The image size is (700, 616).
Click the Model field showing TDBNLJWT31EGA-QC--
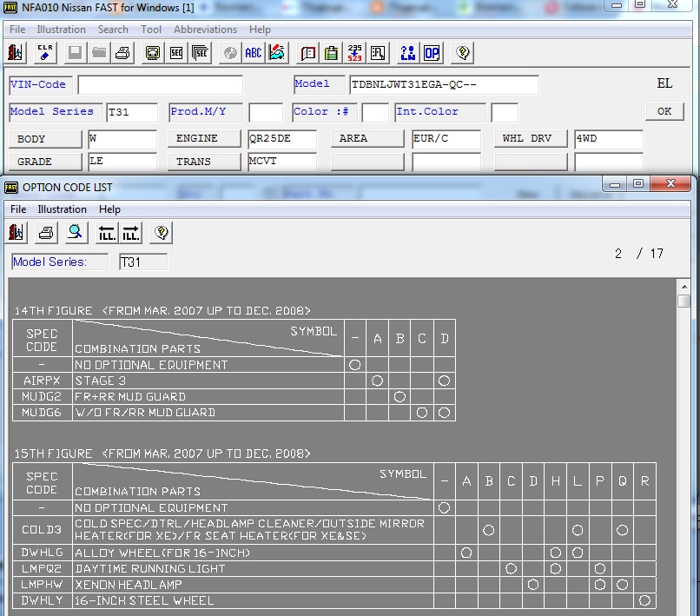coord(444,85)
